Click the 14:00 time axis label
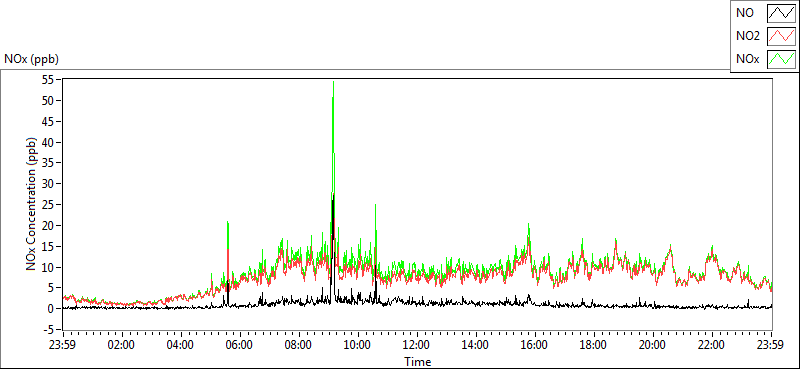 click(476, 345)
